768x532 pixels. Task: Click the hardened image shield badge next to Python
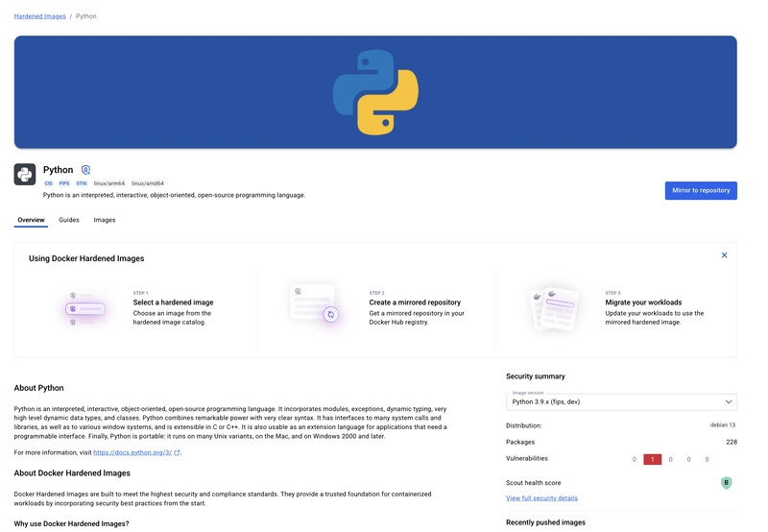click(85, 170)
